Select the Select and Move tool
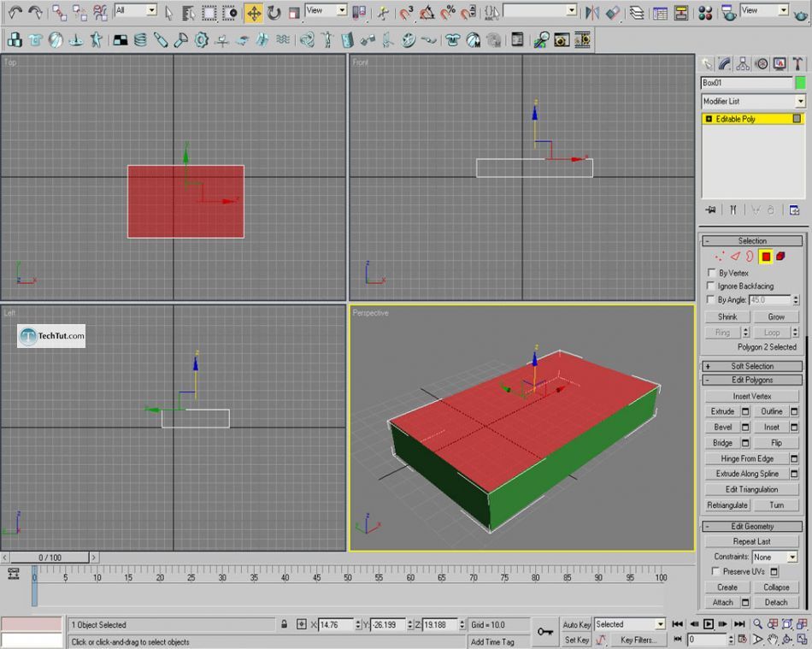This screenshot has height=649, width=812. 255,12
